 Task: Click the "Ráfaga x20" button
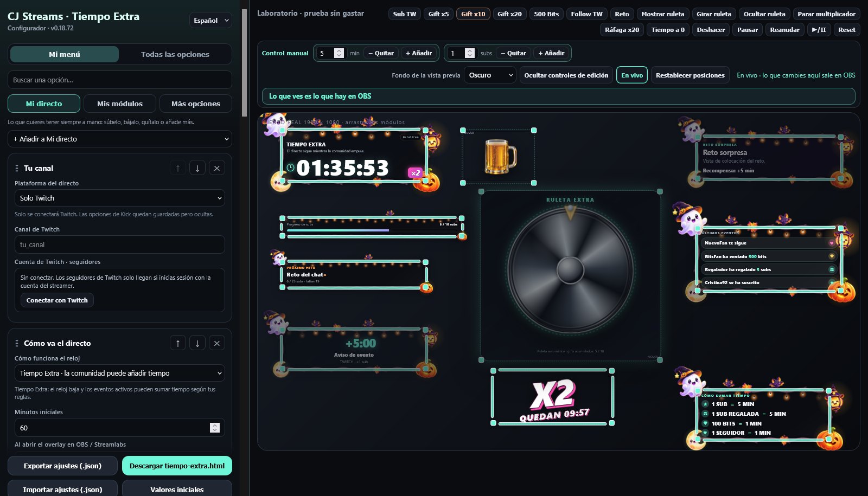(622, 29)
